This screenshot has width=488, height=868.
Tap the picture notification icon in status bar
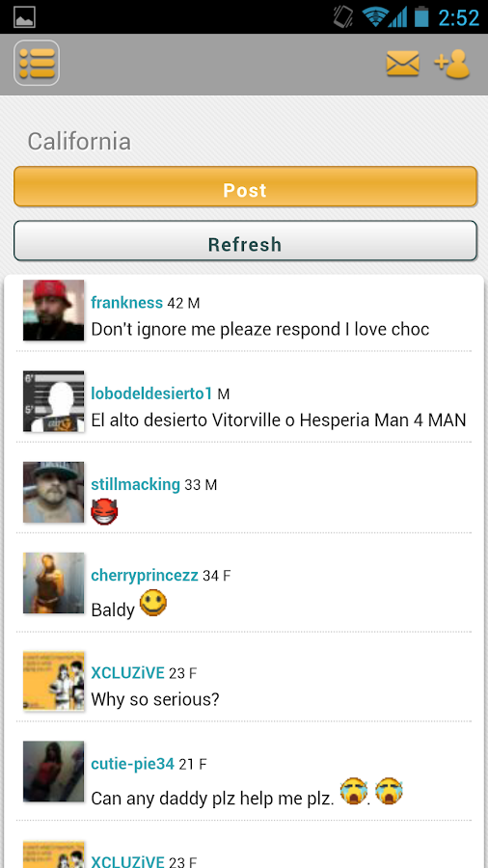coord(24,17)
